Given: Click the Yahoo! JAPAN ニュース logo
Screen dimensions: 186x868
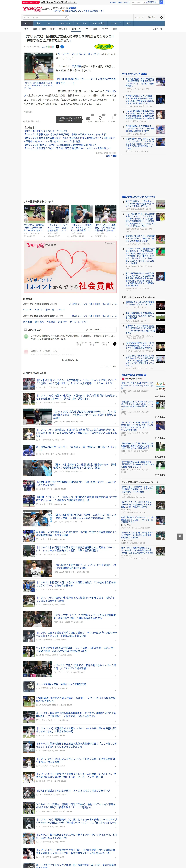Looking at the screenshot, I should [37, 9].
